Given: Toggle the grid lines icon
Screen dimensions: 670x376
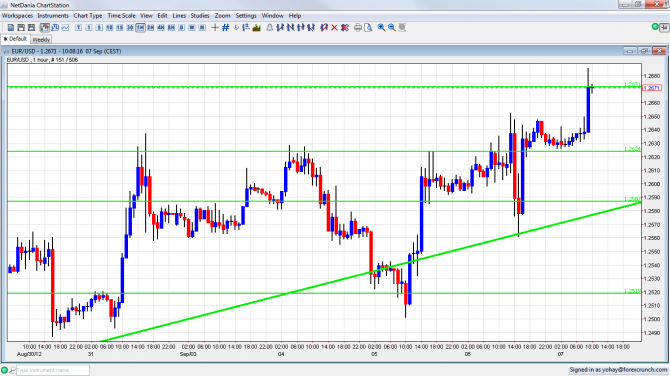Looking at the screenshot, I should (226, 27).
